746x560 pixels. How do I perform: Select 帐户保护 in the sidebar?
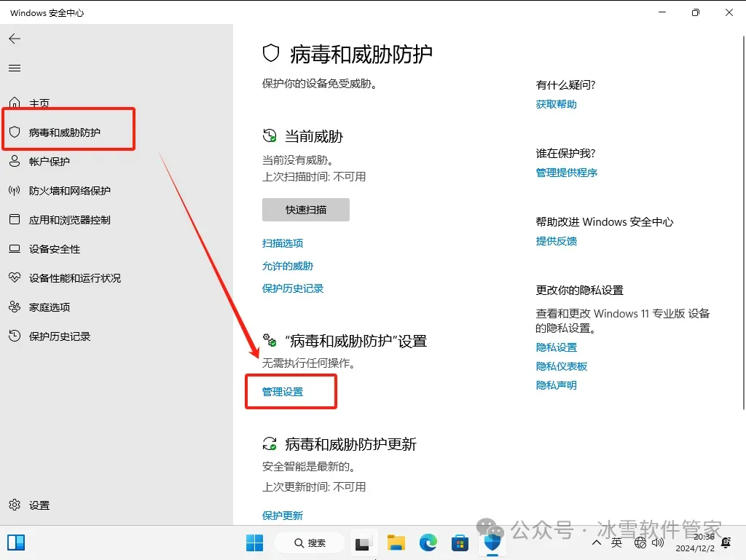50,162
